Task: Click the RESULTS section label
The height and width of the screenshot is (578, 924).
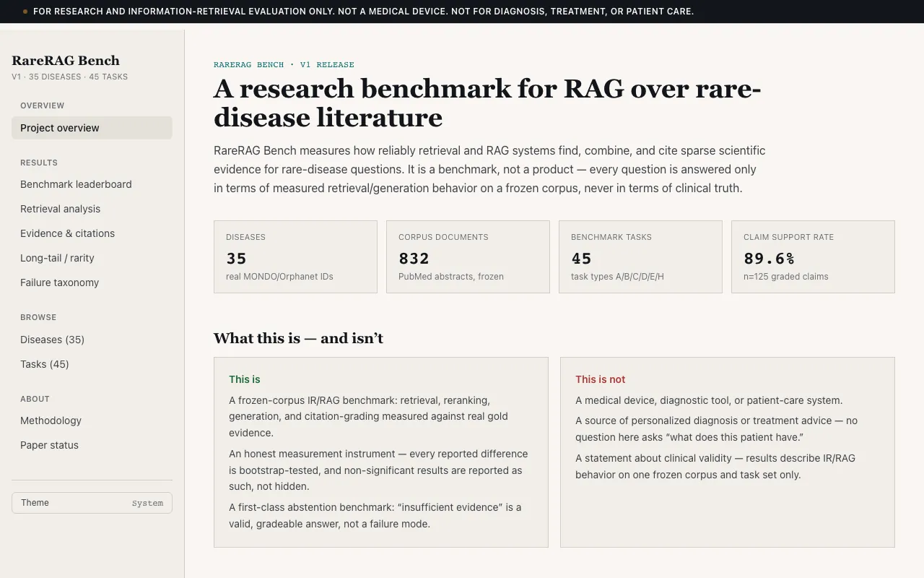Action: [x=39, y=163]
